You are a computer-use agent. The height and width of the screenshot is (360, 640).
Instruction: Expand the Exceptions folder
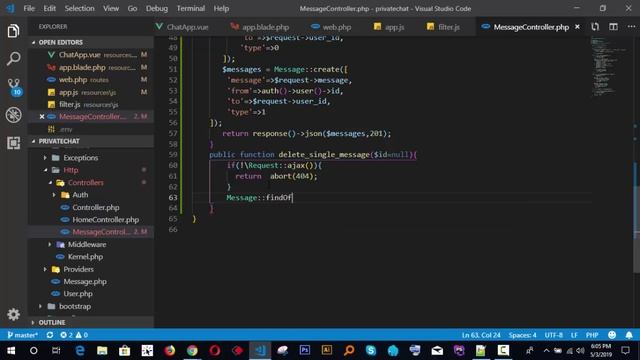point(80,158)
